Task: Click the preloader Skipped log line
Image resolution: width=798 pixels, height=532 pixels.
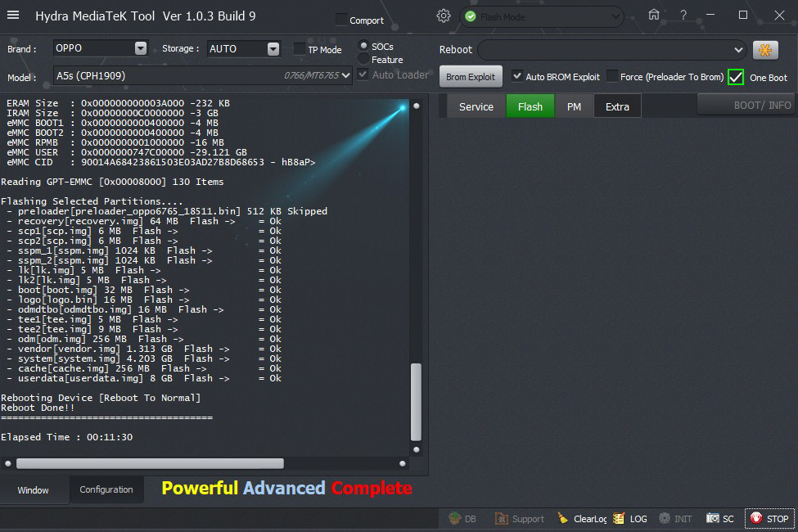Action: [167, 211]
